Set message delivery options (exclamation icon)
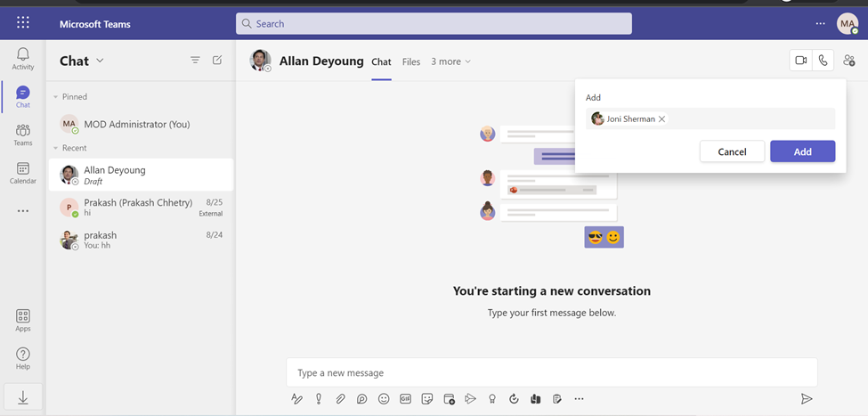Viewport: 868px width, 416px height. pos(319,399)
